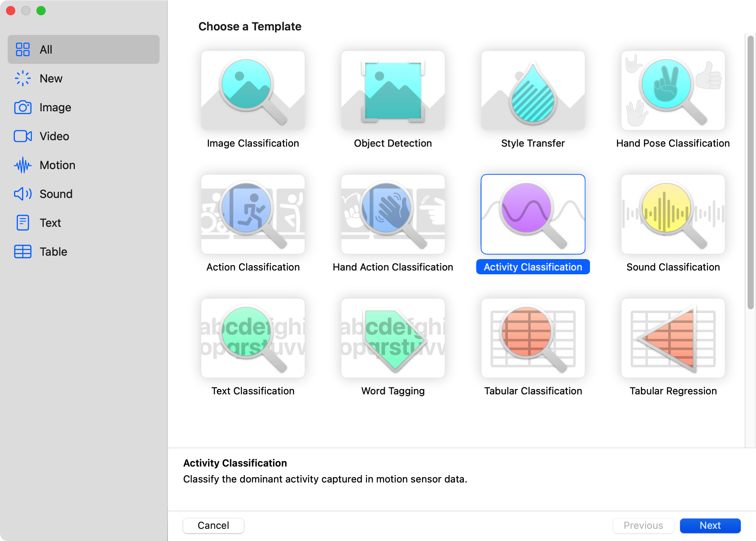Show Motion templates only
The height and width of the screenshot is (541, 756).
[x=57, y=165]
